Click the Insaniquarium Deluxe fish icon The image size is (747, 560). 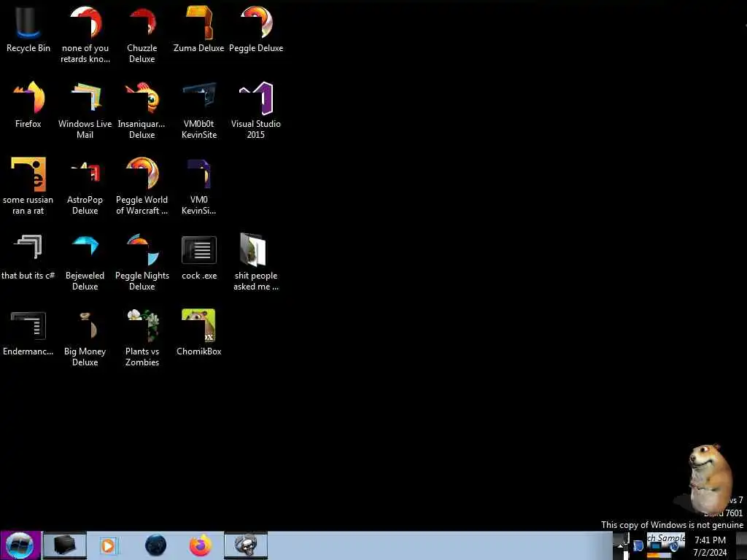tap(142, 98)
